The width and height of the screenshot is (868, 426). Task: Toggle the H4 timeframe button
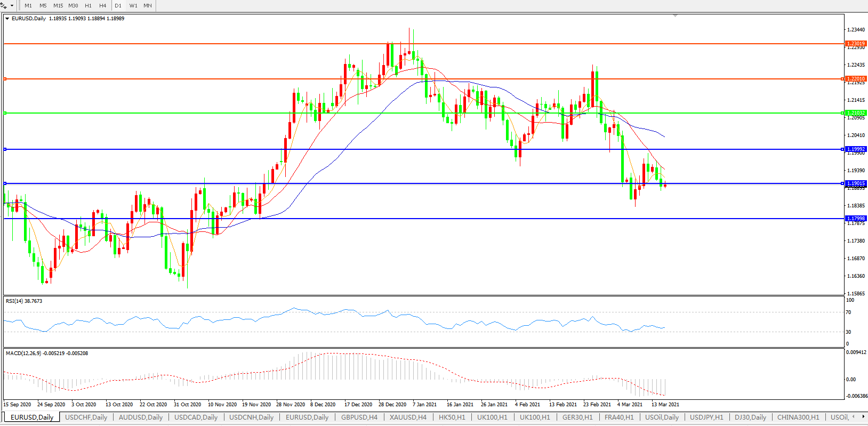click(103, 5)
